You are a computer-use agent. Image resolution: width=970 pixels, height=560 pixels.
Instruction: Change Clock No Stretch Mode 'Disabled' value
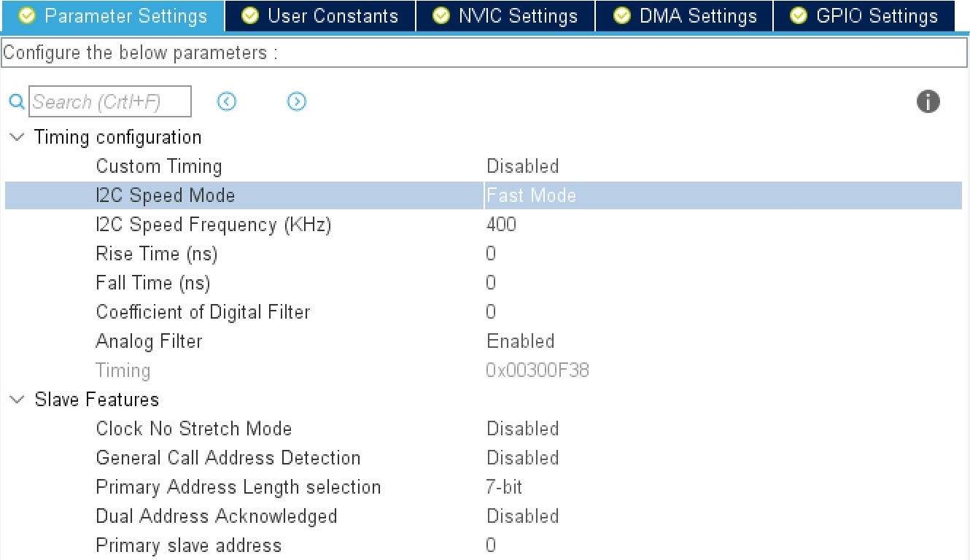pyautogui.click(x=522, y=429)
